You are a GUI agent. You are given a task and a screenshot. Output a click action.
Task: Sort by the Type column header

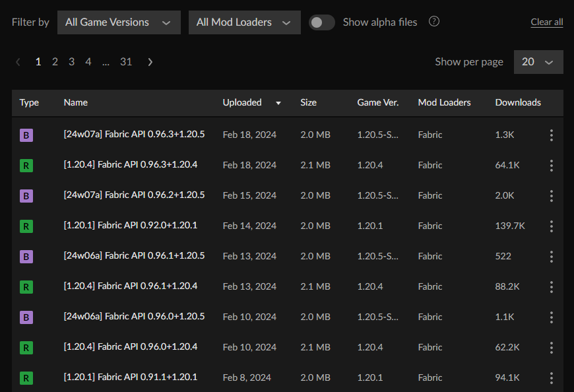[29, 102]
